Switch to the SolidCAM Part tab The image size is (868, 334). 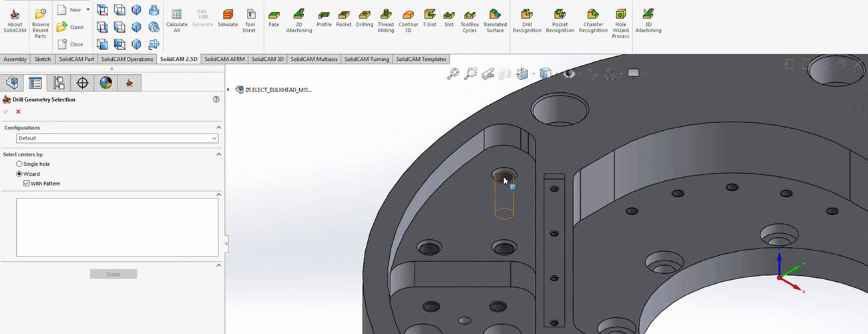tap(76, 59)
